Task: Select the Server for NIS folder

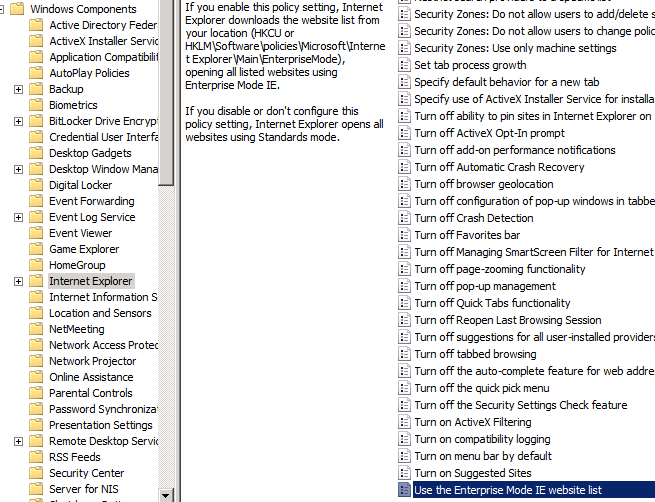Action: pos(84,489)
